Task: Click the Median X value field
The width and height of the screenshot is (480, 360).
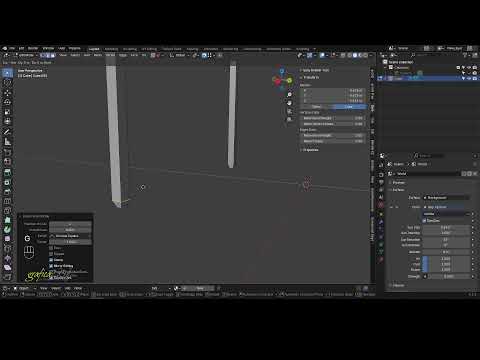Action: (x=333, y=90)
